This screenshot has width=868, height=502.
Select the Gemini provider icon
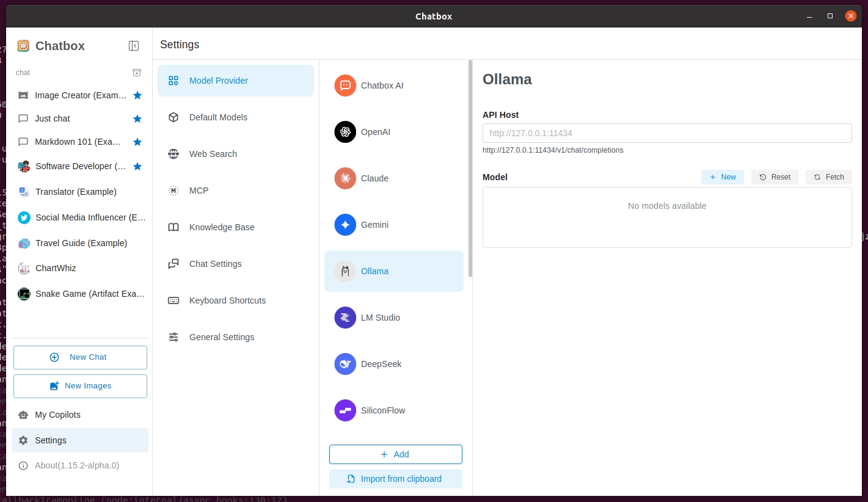coord(345,225)
